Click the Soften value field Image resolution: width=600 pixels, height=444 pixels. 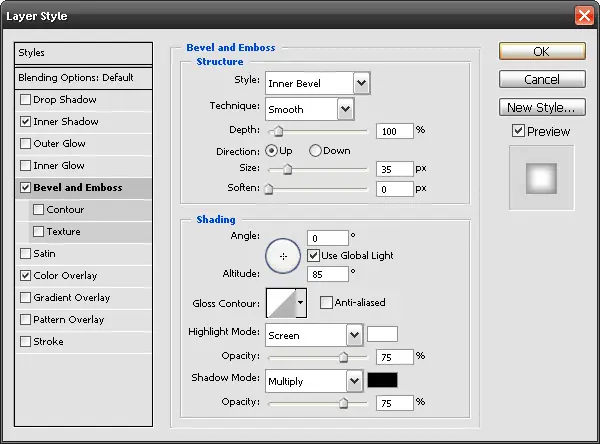click(x=395, y=189)
